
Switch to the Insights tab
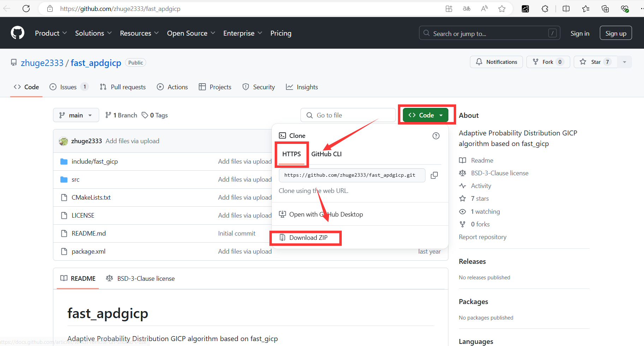[x=302, y=87]
